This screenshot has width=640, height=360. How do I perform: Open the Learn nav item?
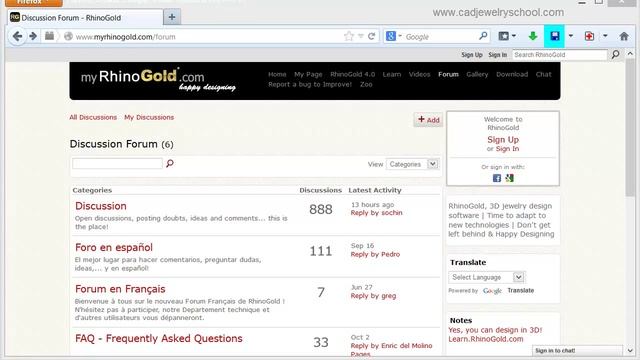392,74
